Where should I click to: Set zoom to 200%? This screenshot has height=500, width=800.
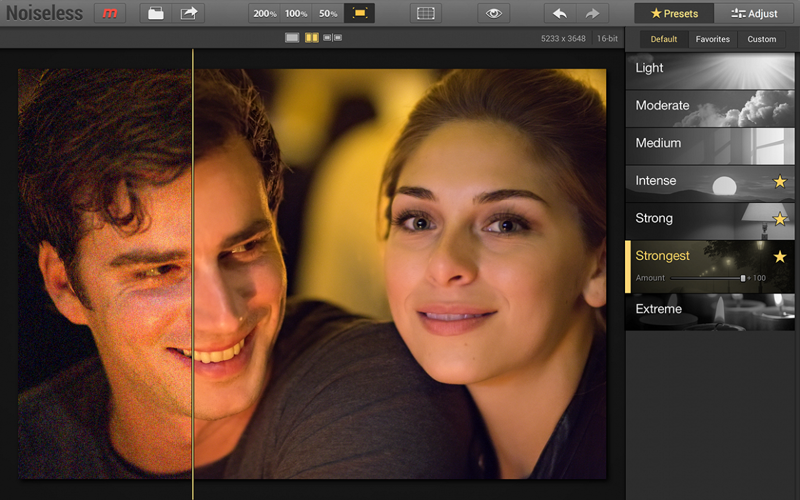(x=265, y=13)
